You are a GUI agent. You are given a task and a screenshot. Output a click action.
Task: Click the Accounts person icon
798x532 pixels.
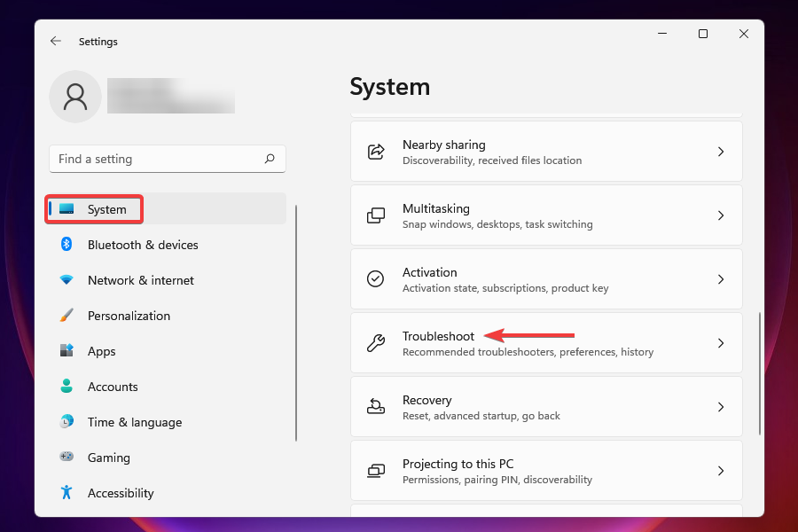(x=66, y=386)
